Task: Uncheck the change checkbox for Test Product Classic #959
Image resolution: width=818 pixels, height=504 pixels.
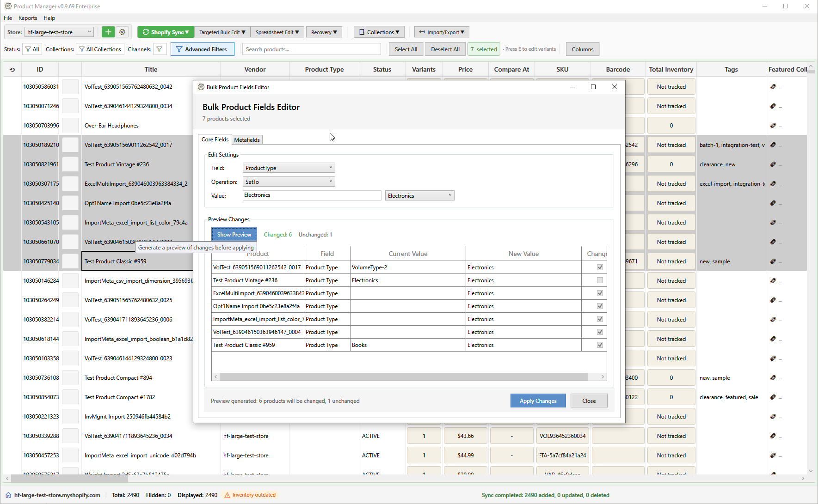Action: point(600,345)
